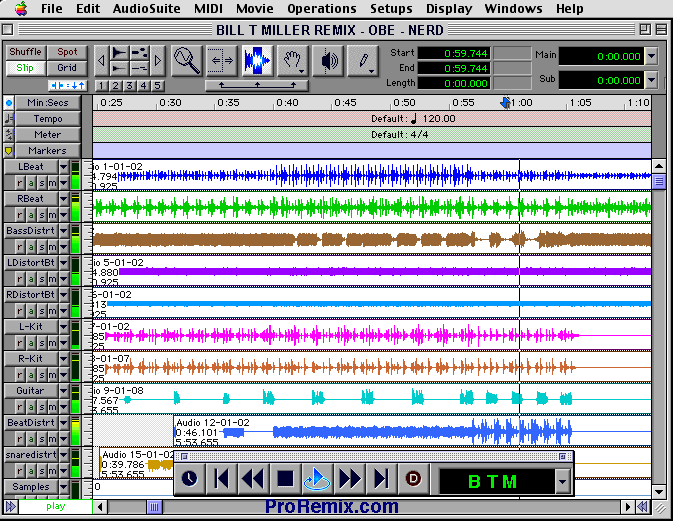Switch to Grid edit mode
The image size is (673, 521).
[x=67, y=68]
